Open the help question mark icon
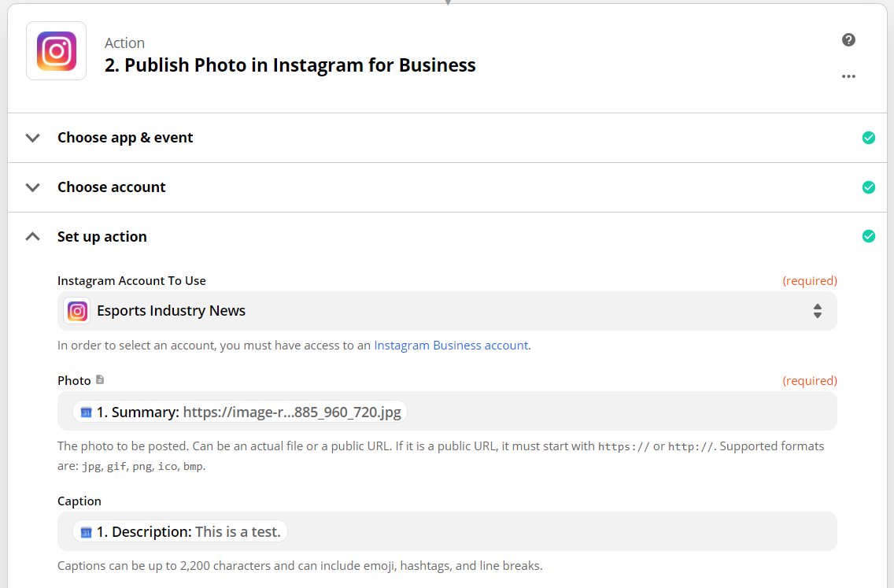 pyautogui.click(x=848, y=40)
